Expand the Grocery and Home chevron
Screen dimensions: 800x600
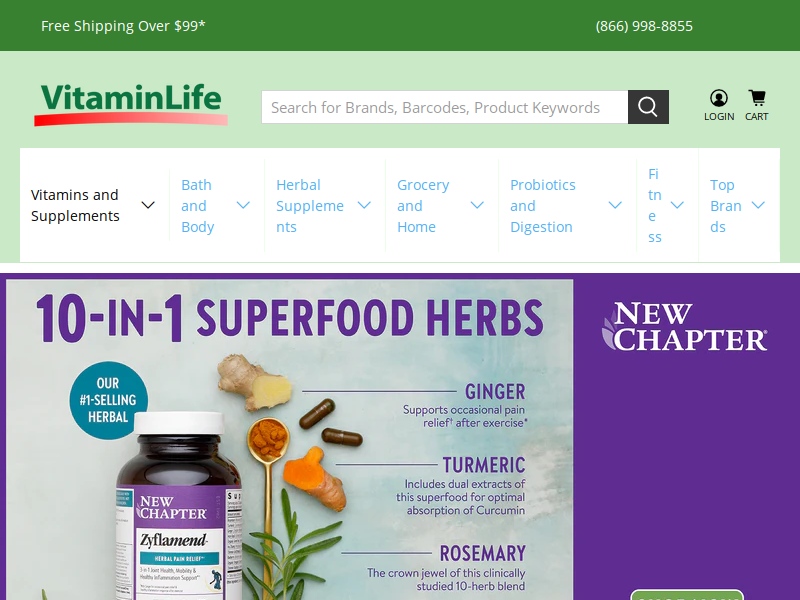tap(477, 205)
